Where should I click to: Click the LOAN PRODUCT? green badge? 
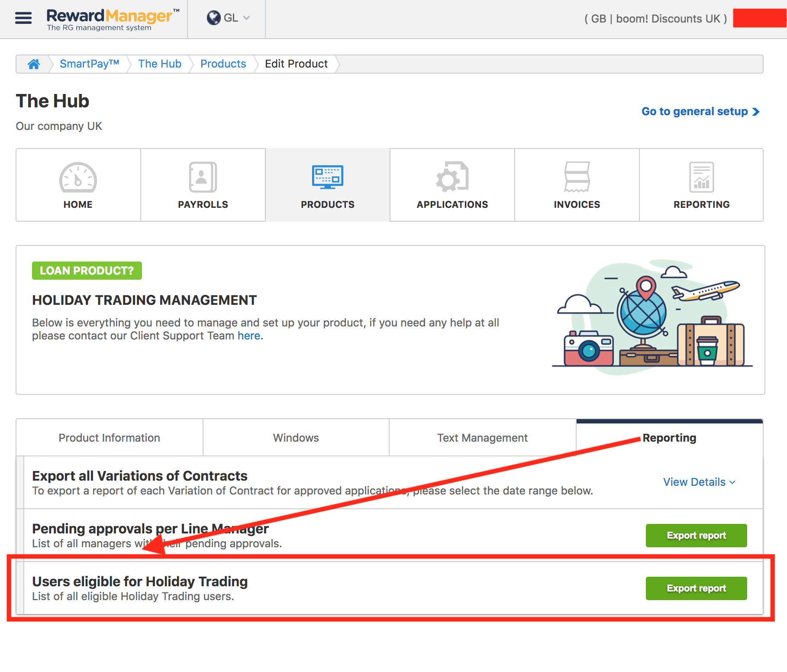(x=87, y=271)
